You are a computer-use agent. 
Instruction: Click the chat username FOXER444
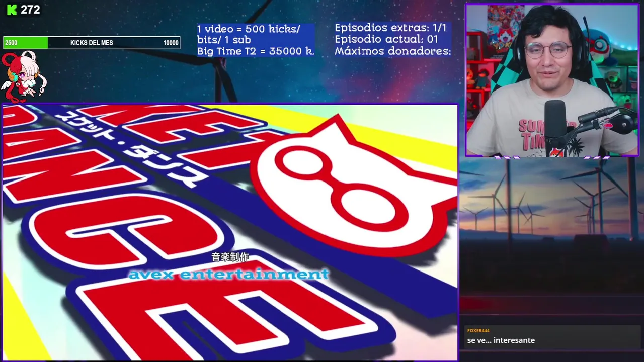tap(478, 331)
